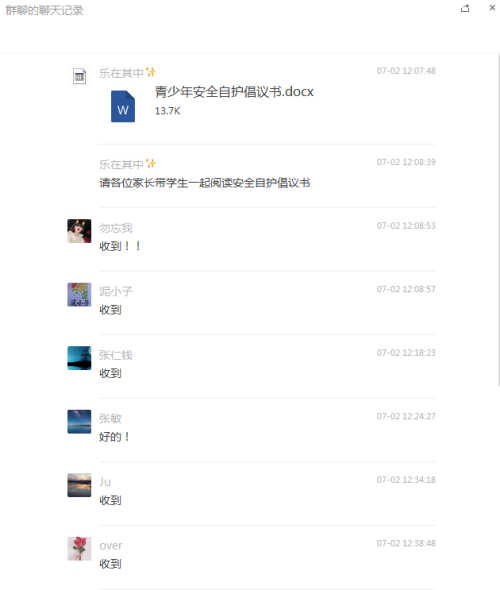The height and width of the screenshot is (590, 500).
Task: Click the 勿忘我 sender name
Action: pos(116,228)
